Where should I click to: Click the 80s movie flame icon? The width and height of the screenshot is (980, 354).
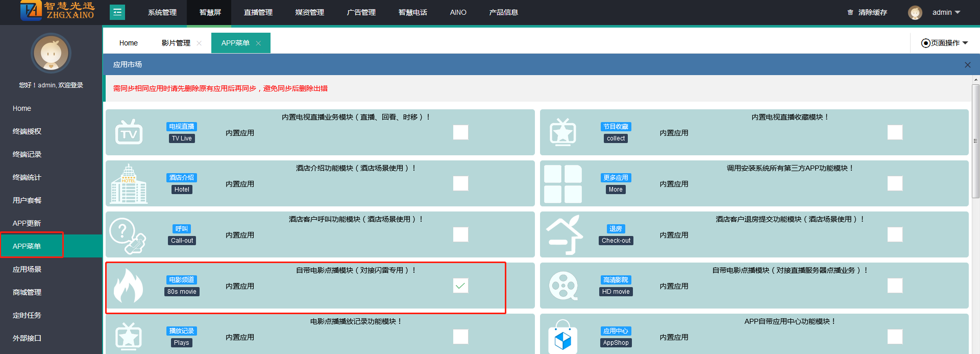128,286
